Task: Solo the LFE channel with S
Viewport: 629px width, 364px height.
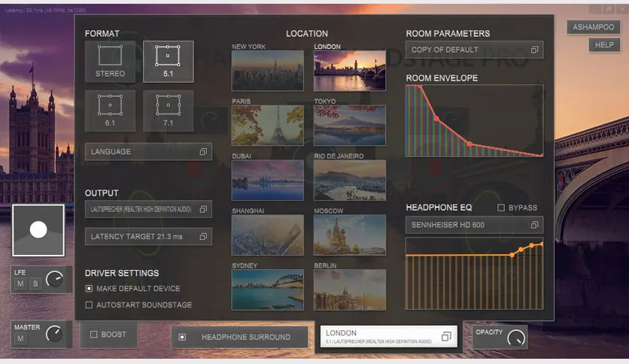Action: click(35, 284)
